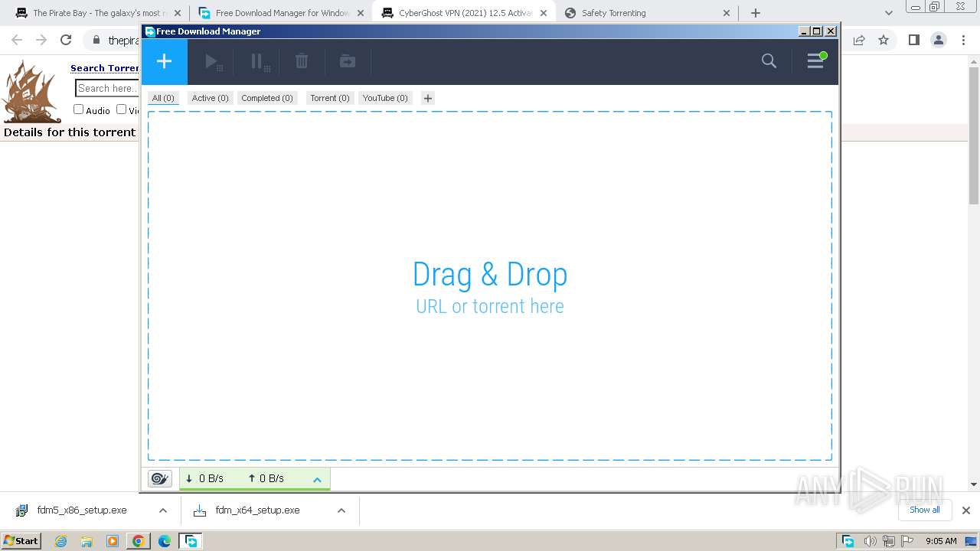Open Chrome tab search dropdown
Screen dimensions: 980x551
(889, 13)
